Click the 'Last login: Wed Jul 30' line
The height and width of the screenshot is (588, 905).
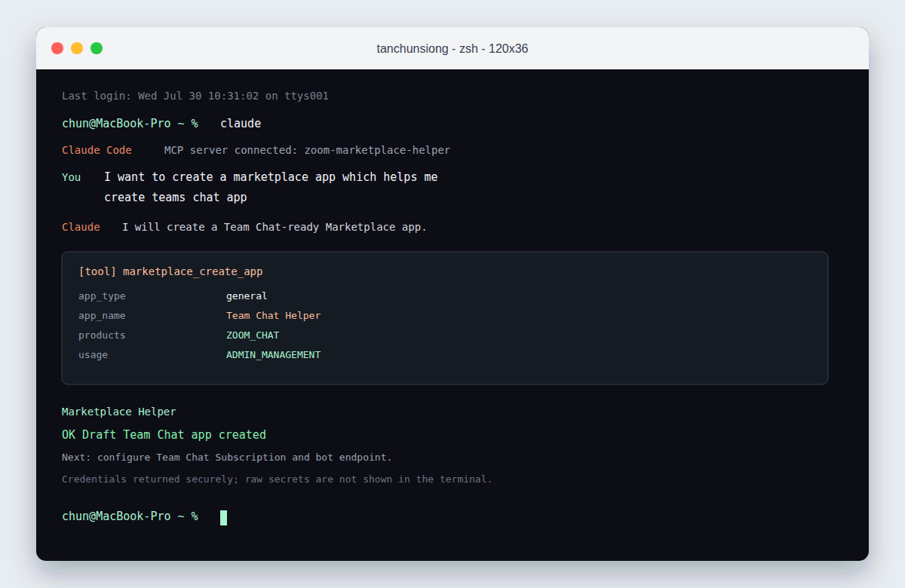click(195, 96)
